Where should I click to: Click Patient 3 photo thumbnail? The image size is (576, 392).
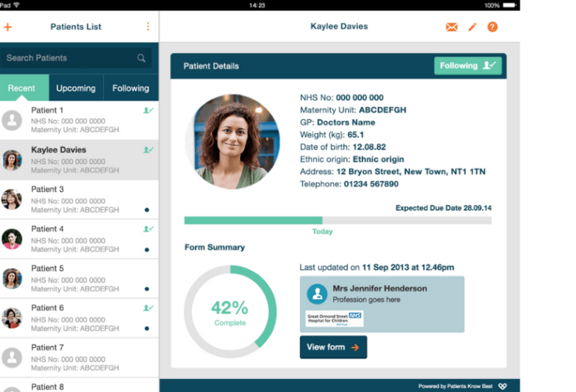[11, 199]
